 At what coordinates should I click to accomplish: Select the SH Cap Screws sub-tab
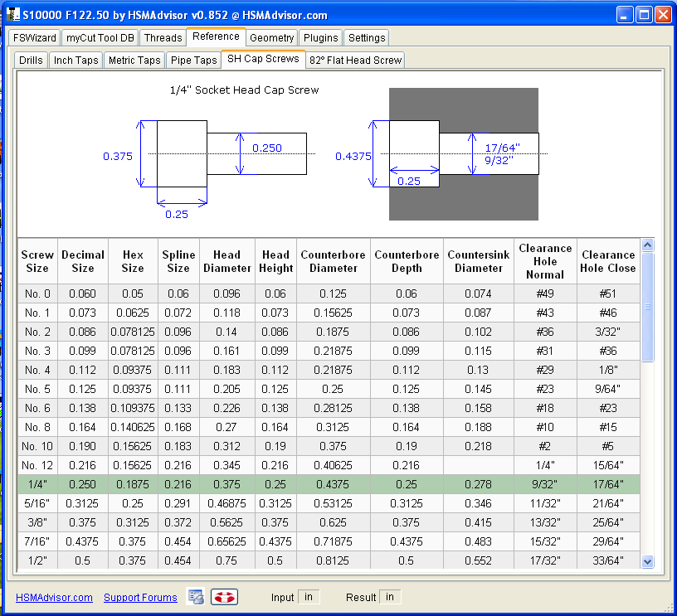tap(263, 59)
